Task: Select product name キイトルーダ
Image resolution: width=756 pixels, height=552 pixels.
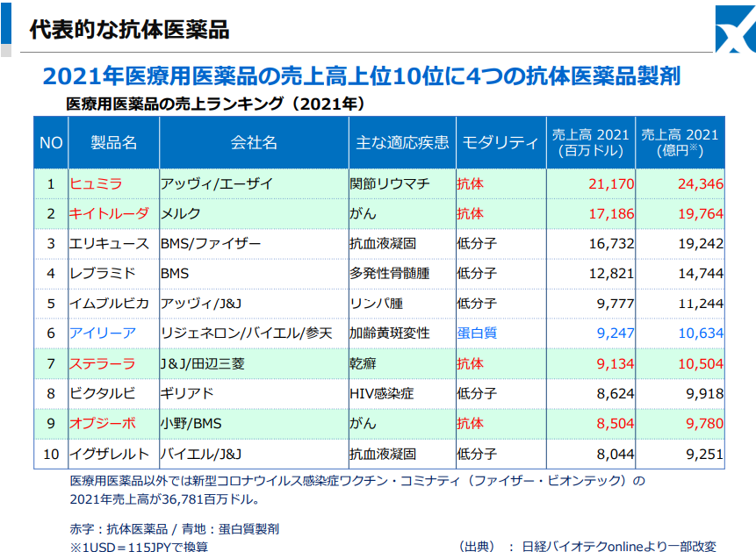Action: (109, 213)
